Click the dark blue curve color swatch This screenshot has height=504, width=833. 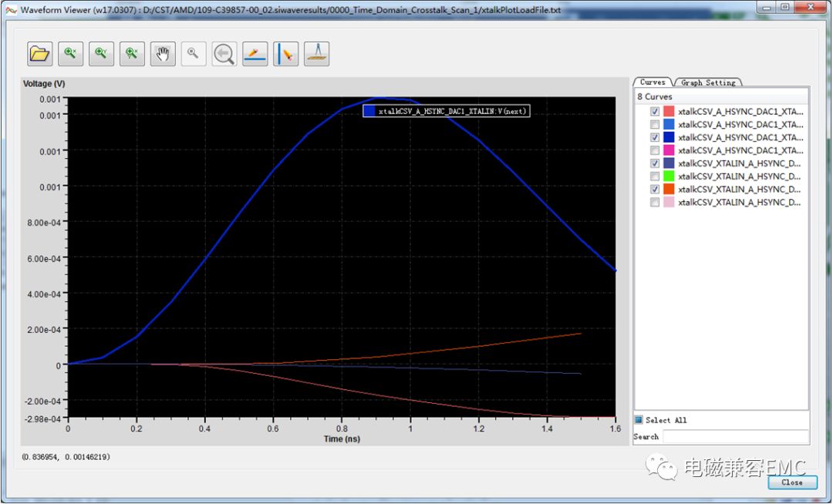669,137
